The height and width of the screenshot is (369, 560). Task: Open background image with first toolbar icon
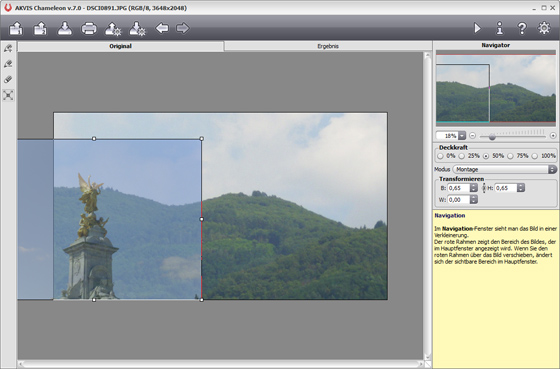point(16,28)
